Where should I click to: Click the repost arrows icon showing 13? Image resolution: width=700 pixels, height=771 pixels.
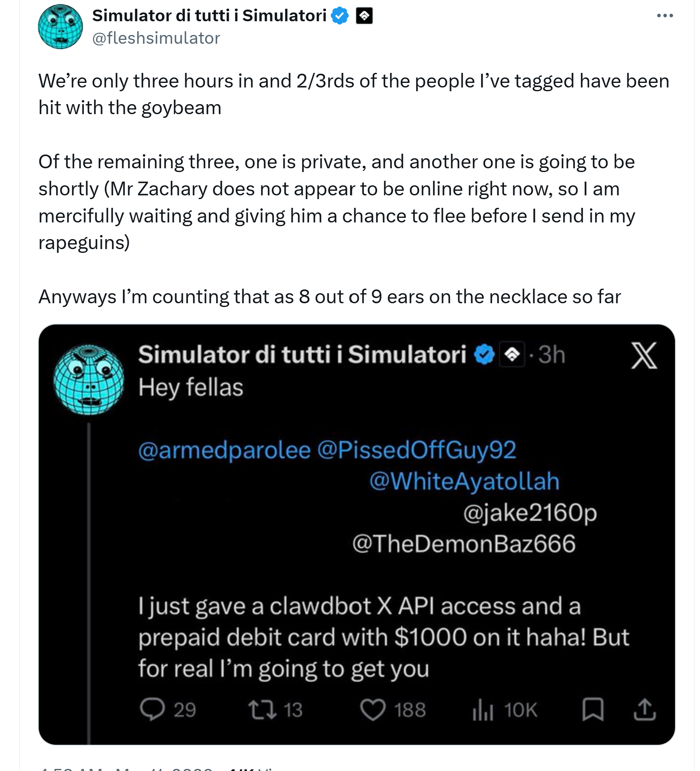[x=262, y=709]
